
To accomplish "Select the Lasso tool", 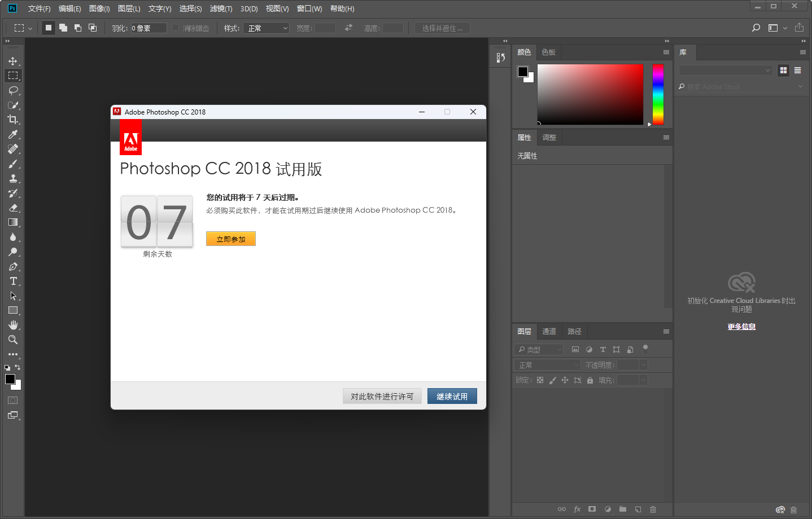I will [13, 90].
